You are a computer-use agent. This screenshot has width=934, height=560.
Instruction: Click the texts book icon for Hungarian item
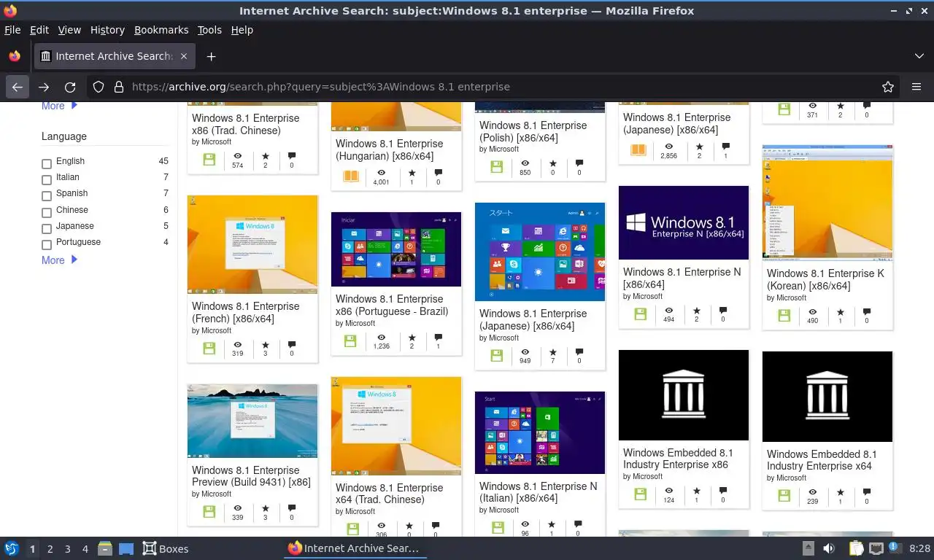point(351,177)
